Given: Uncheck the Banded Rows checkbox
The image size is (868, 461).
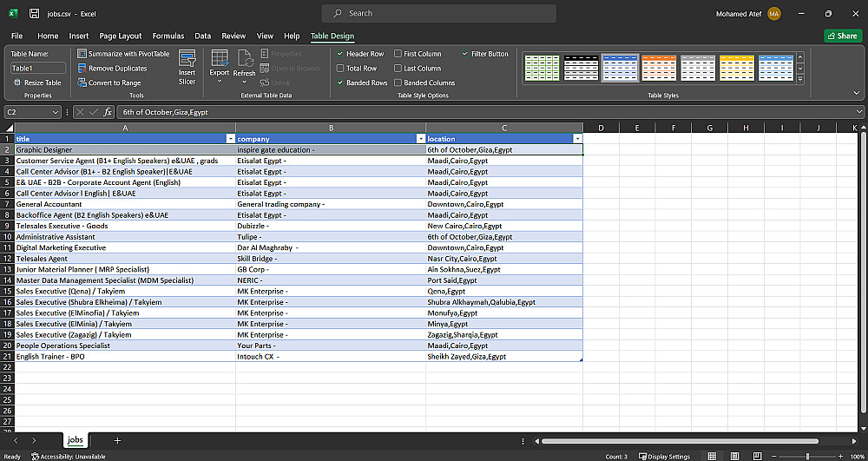Looking at the screenshot, I should [x=340, y=82].
